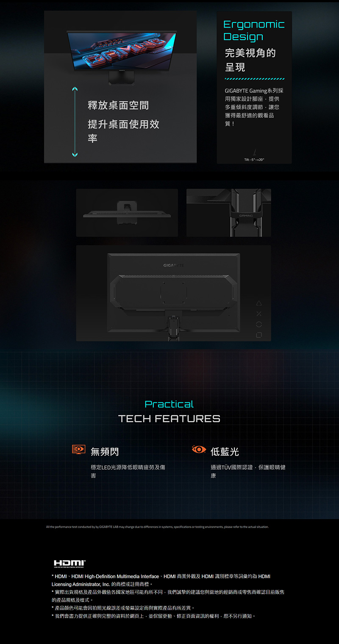Click the 釋放桌面空間 text

[x=118, y=105]
